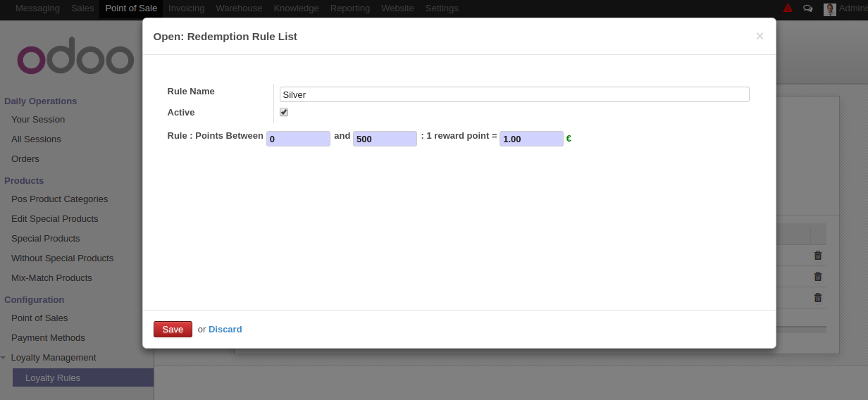The width and height of the screenshot is (868, 400).
Task: Click the second row trash icon
Action: point(818,277)
